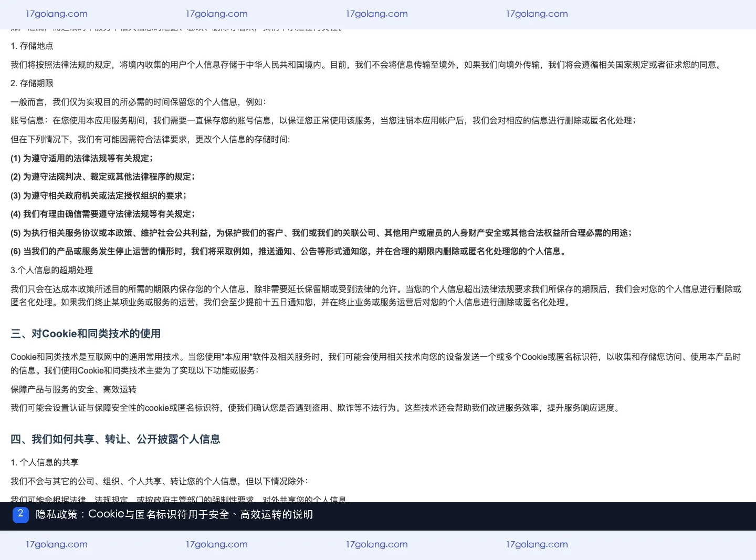Screen dimensions: 756x560
Task: Click bold item (3) 相关政府机关要求
Action: pos(99,196)
